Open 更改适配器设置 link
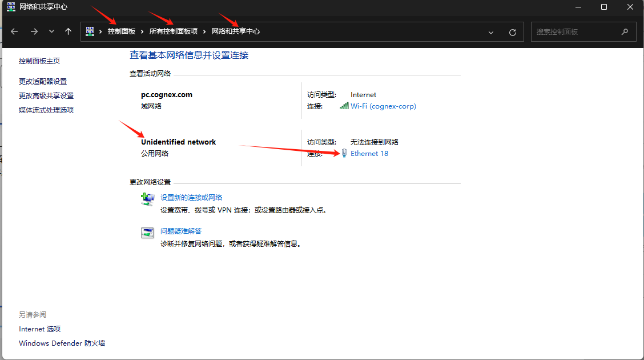The height and width of the screenshot is (360, 644). pos(43,82)
